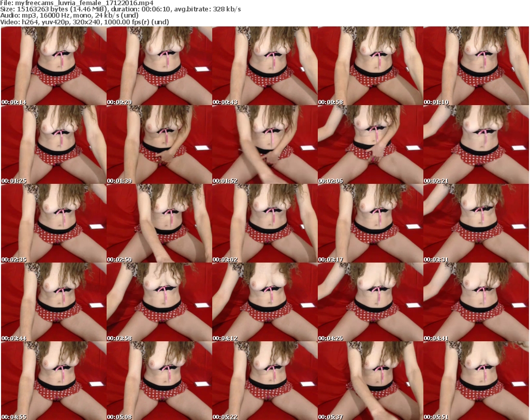The height and width of the screenshot is (420, 530).
Task: Open the thumbnail at 00:03:02
Action: pyautogui.click(x=264, y=223)
